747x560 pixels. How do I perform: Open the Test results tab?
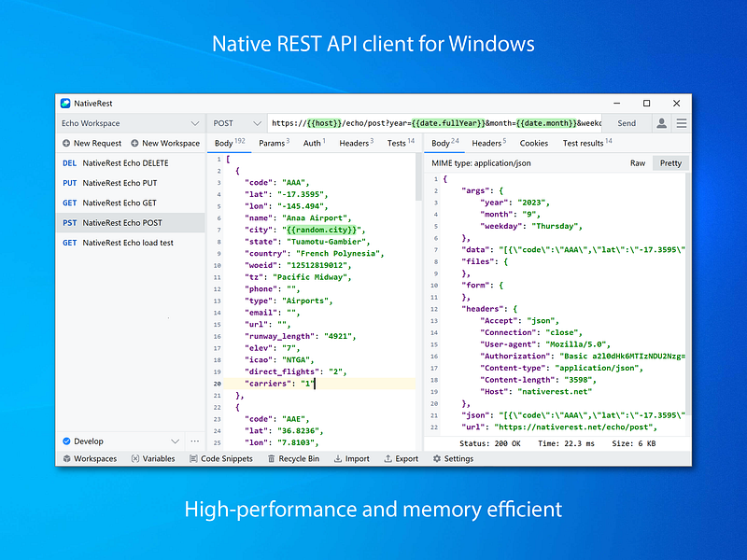click(587, 143)
